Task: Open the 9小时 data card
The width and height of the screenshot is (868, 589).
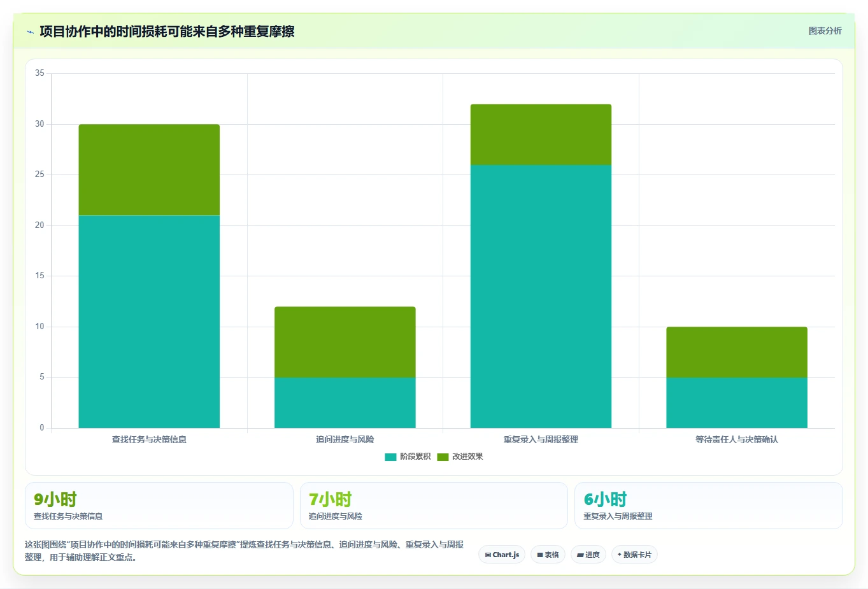Action: point(159,506)
